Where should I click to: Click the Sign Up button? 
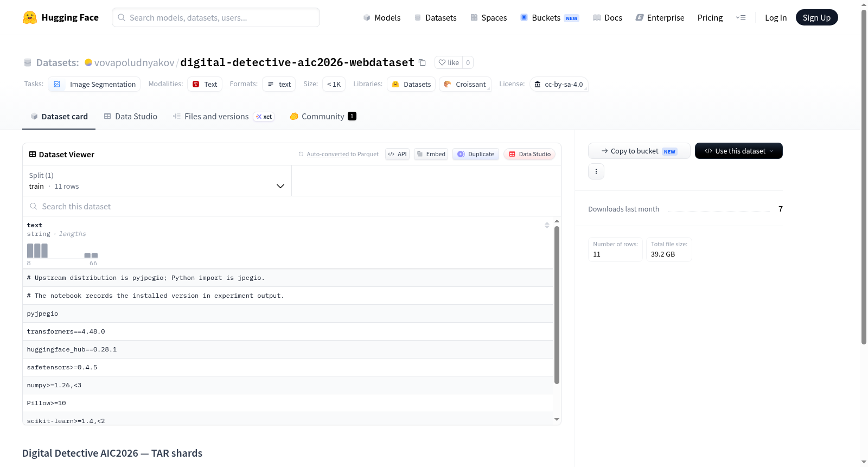tap(816, 17)
